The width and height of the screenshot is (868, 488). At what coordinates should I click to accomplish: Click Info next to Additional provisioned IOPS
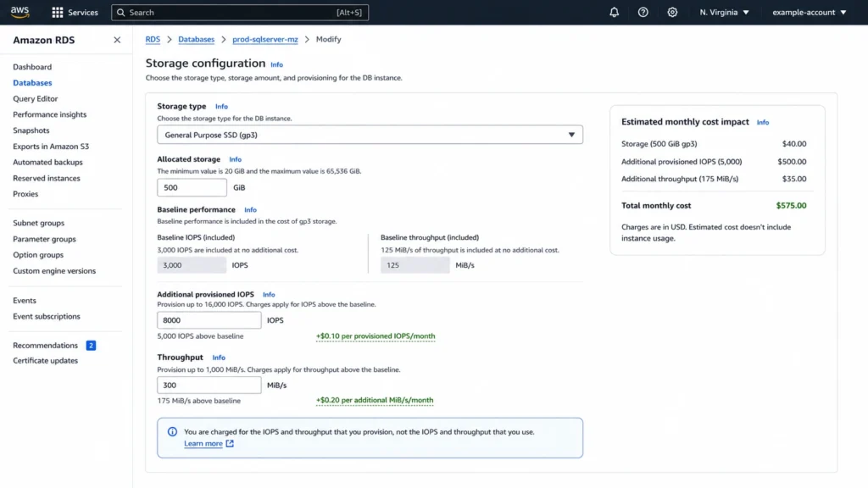click(269, 294)
